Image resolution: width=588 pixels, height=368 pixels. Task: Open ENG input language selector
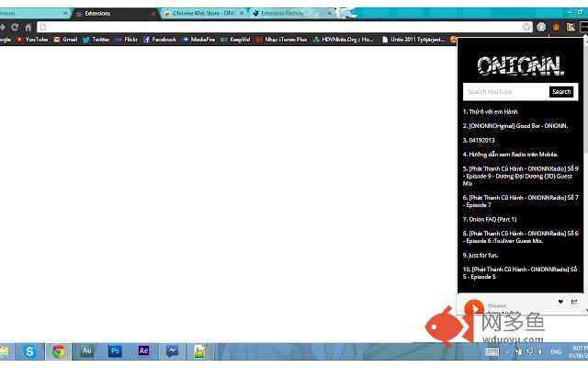pos(556,352)
